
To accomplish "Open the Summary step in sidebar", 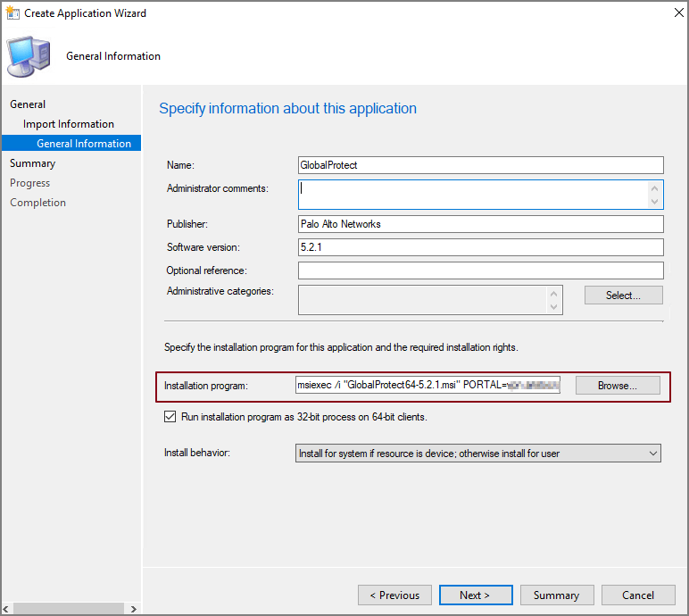I will point(32,163).
